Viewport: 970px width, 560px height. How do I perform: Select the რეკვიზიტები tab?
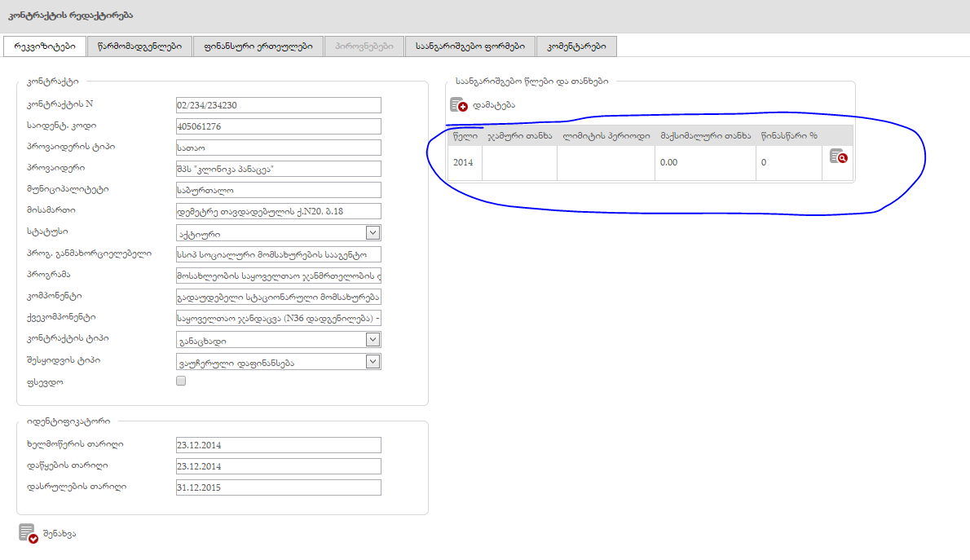click(x=45, y=46)
